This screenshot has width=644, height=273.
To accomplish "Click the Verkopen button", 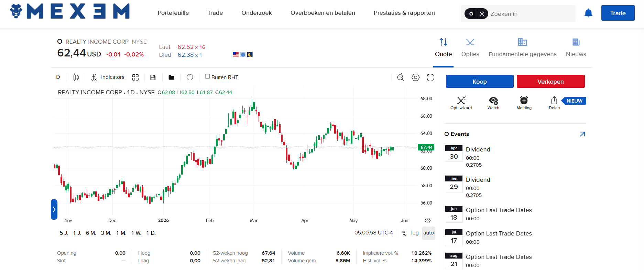I will point(550,81).
